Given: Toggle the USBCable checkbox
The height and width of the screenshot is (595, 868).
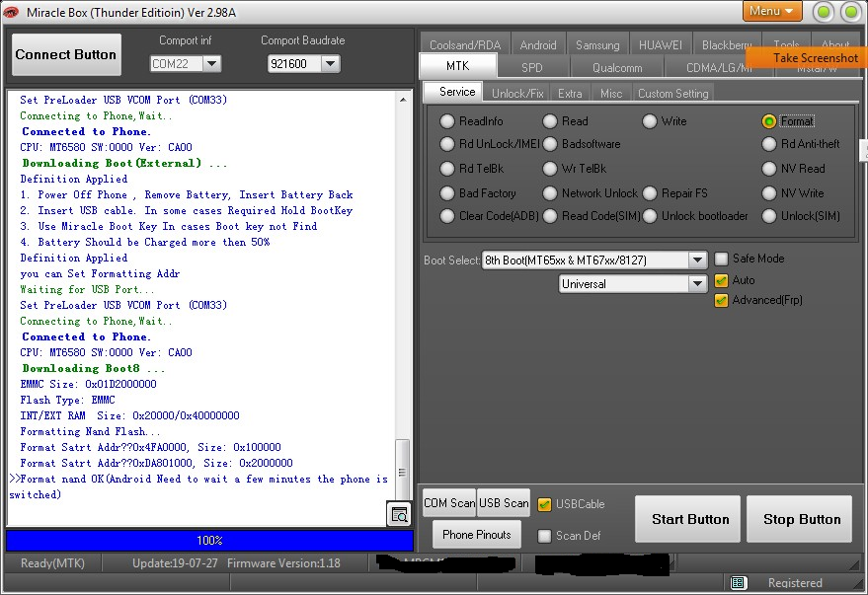Looking at the screenshot, I should [544, 504].
